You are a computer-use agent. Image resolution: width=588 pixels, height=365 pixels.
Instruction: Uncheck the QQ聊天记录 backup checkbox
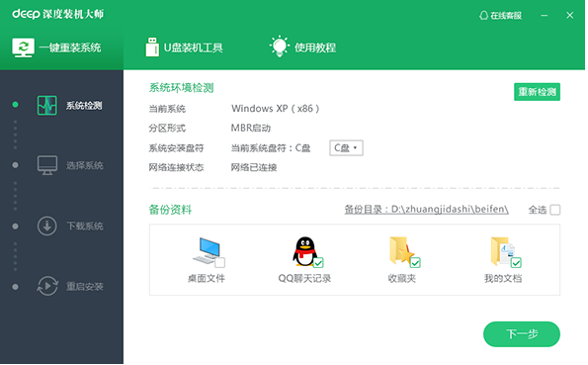pos(319,262)
